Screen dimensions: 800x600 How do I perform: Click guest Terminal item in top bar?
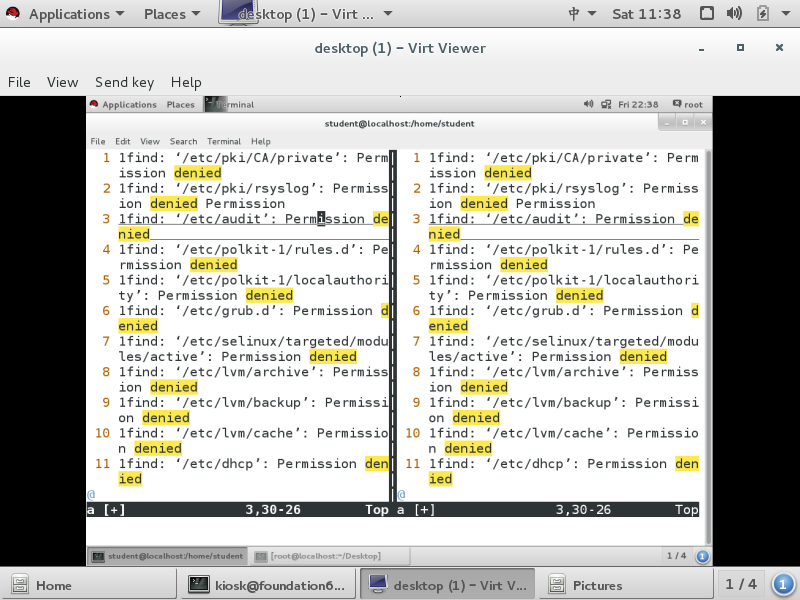230,105
